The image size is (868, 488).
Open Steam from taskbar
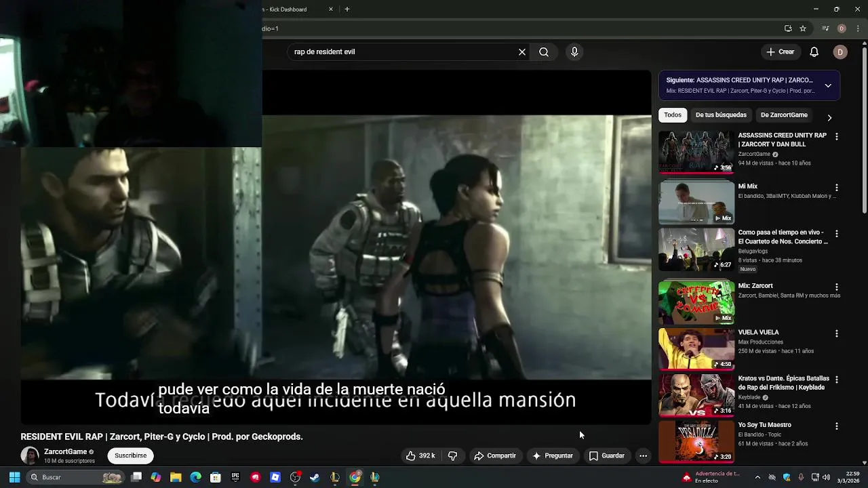(x=315, y=477)
